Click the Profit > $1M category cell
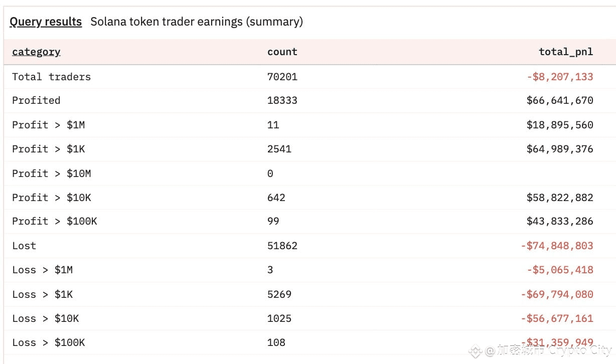This screenshot has height=364, width=616. coord(49,125)
